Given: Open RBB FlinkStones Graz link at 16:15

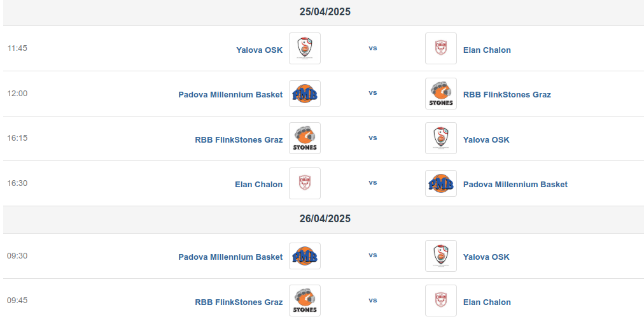Looking at the screenshot, I should pos(239,139).
